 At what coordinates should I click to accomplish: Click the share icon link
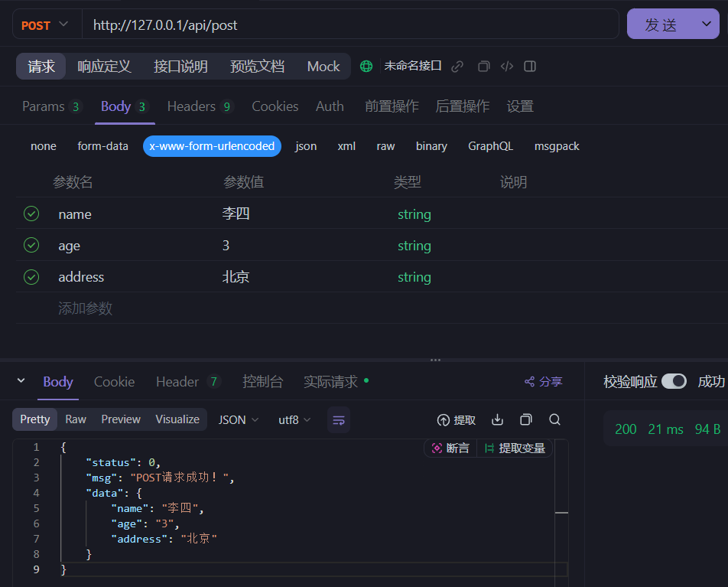(x=543, y=382)
